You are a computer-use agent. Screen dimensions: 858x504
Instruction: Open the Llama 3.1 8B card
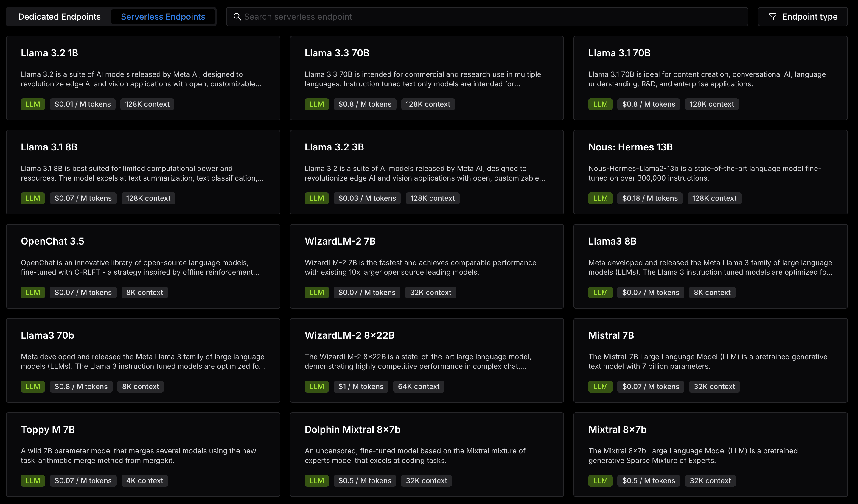143,172
